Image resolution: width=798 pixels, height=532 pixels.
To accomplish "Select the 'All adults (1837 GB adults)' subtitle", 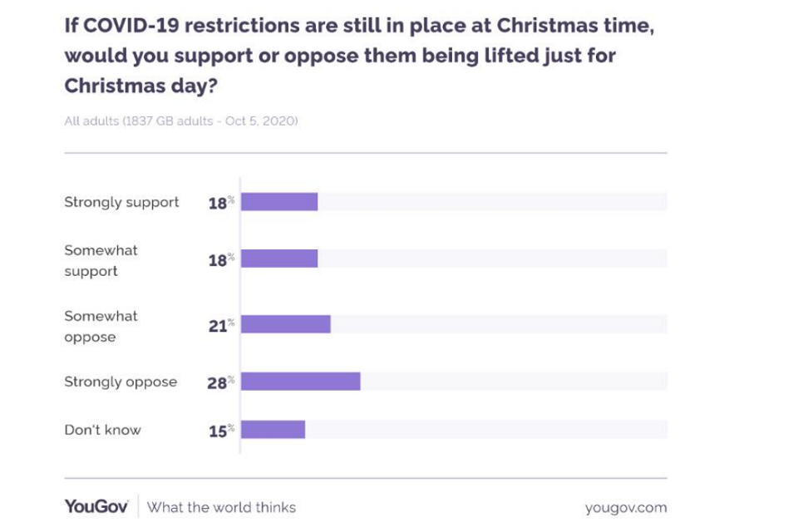I will [181, 121].
